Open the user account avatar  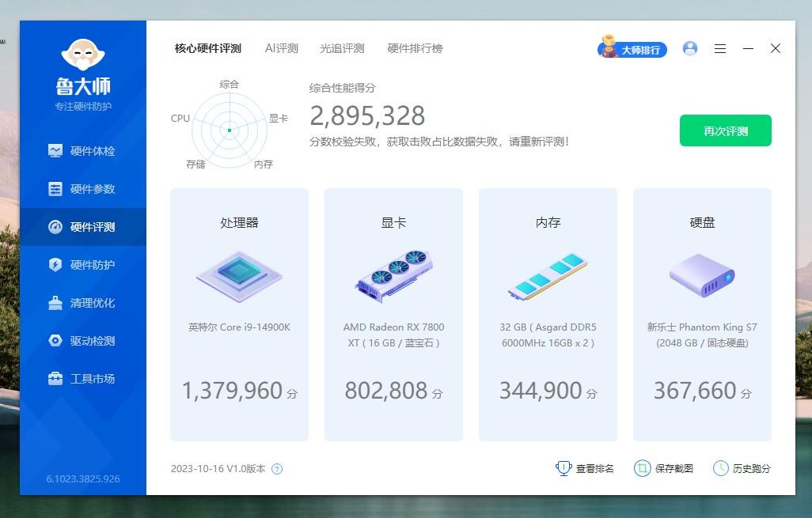click(x=690, y=49)
